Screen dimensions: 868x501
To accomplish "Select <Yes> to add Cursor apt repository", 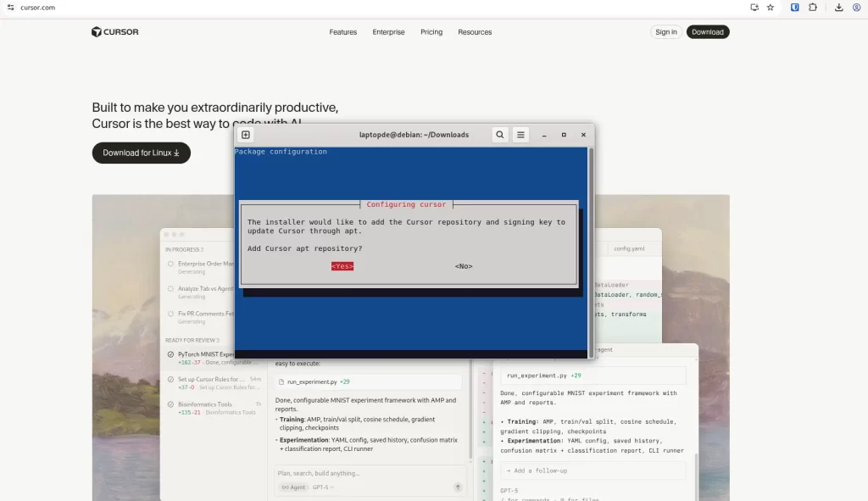I will pos(342,266).
